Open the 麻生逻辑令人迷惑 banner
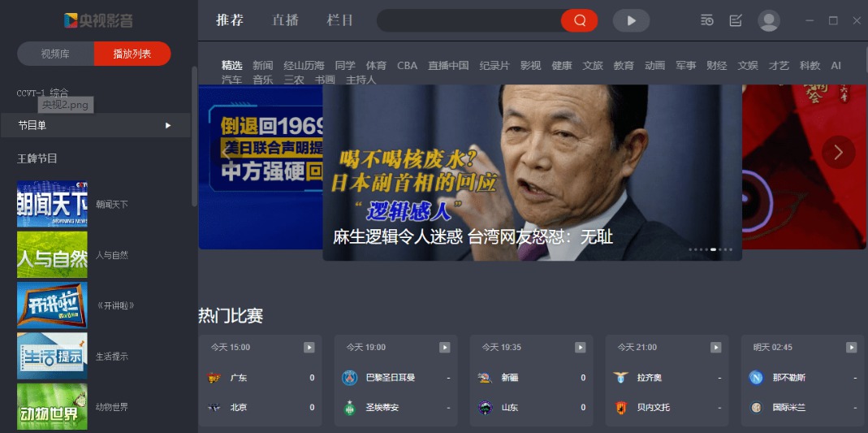 coord(532,172)
